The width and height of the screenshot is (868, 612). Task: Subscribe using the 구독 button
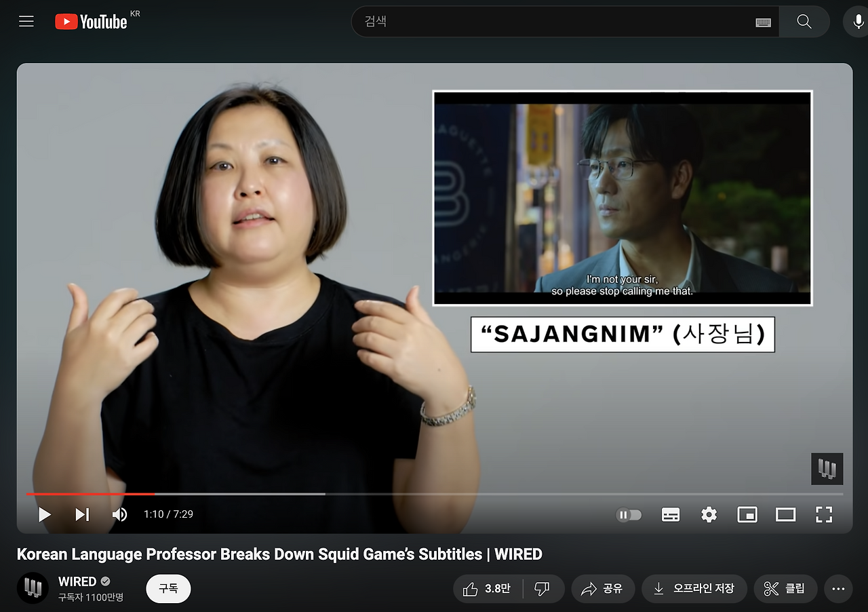(167, 589)
